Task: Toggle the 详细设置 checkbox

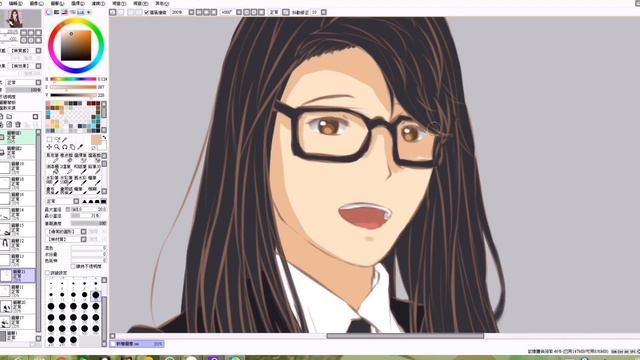Action: coord(47,273)
